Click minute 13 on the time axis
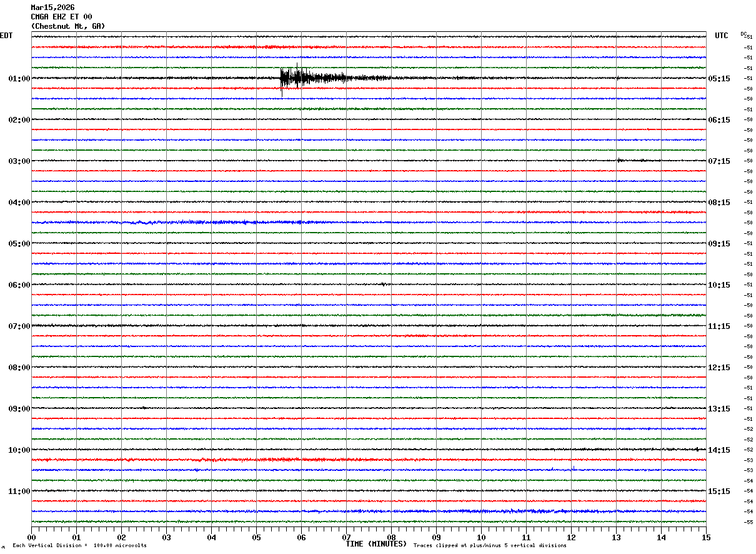This screenshot has height=554, width=756. (616, 537)
